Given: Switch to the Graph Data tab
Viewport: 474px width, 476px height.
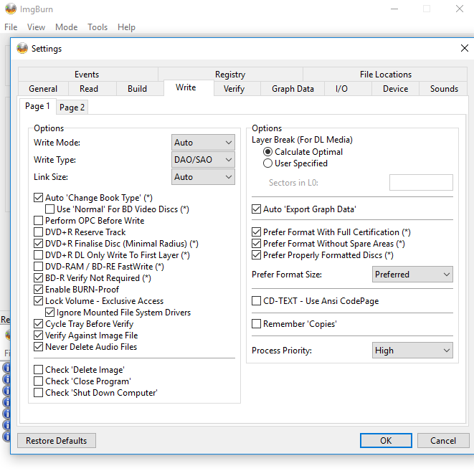Looking at the screenshot, I should [x=293, y=89].
